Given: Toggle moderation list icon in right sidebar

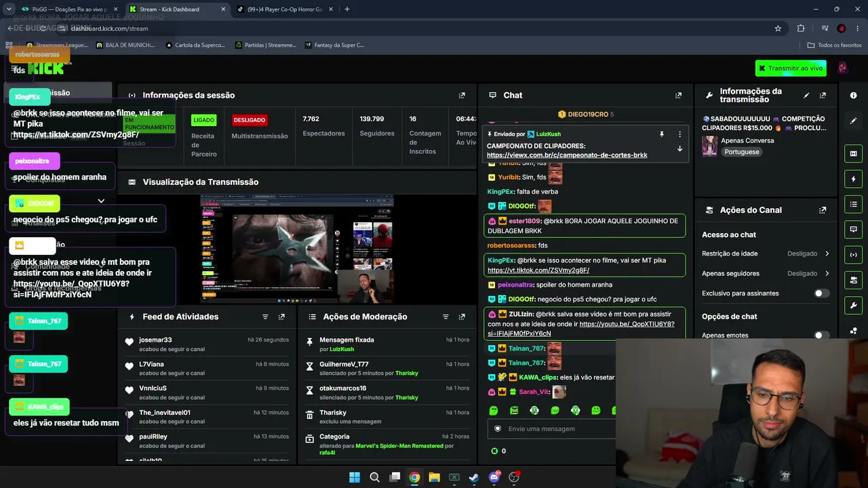Looking at the screenshot, I should coord(853,204).
